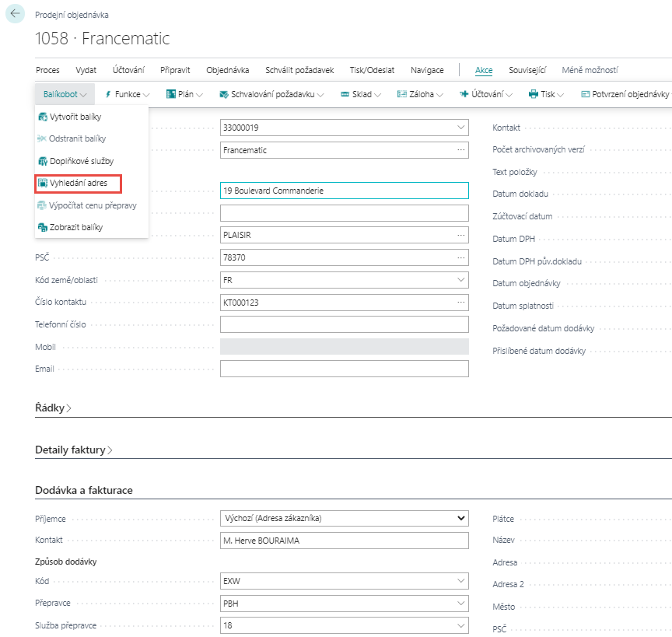Screen dimensions: 672x637
Task: Click Vytvořit balíky package icon
Action: [x=43, y=117]
